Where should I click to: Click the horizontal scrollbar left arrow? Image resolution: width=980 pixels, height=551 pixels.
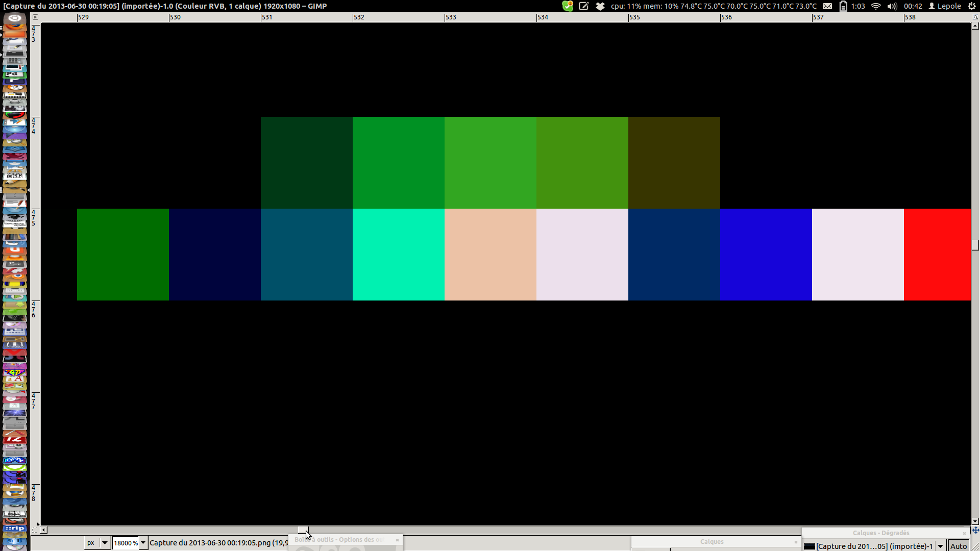point(44,530)
